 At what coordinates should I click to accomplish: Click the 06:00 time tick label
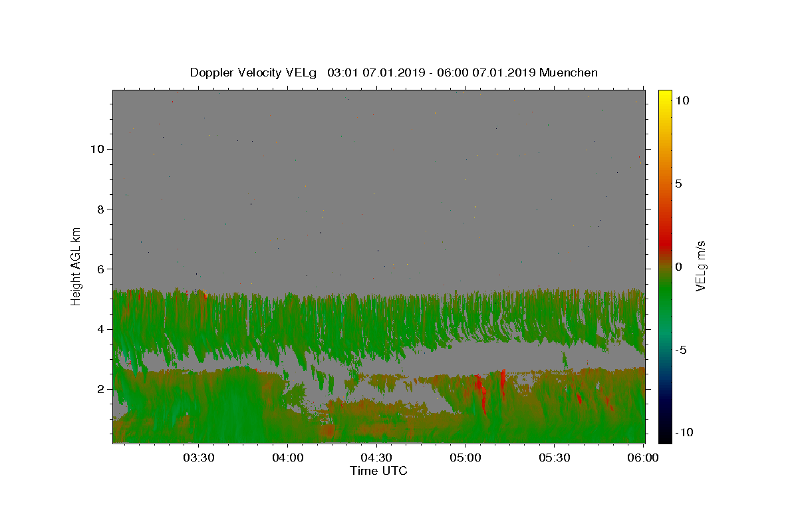643,458
